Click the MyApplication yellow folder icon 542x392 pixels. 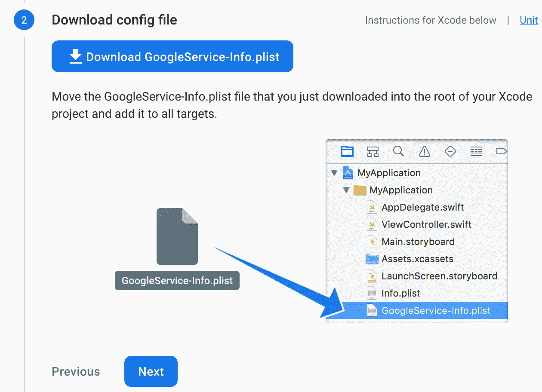[x=360, y=190]
